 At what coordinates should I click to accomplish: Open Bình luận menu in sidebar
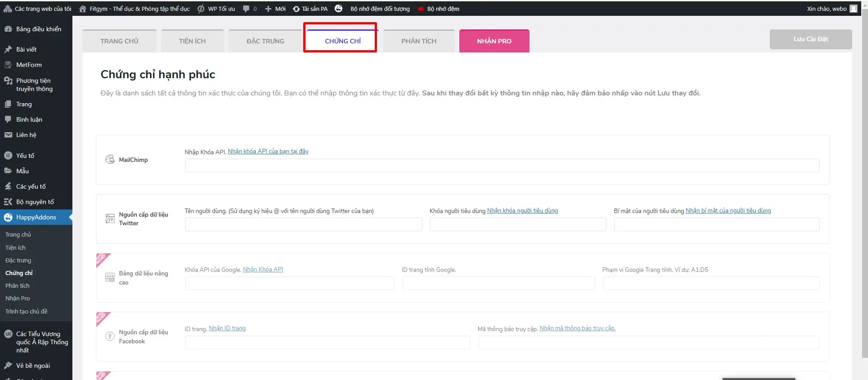tap(36, 119)
